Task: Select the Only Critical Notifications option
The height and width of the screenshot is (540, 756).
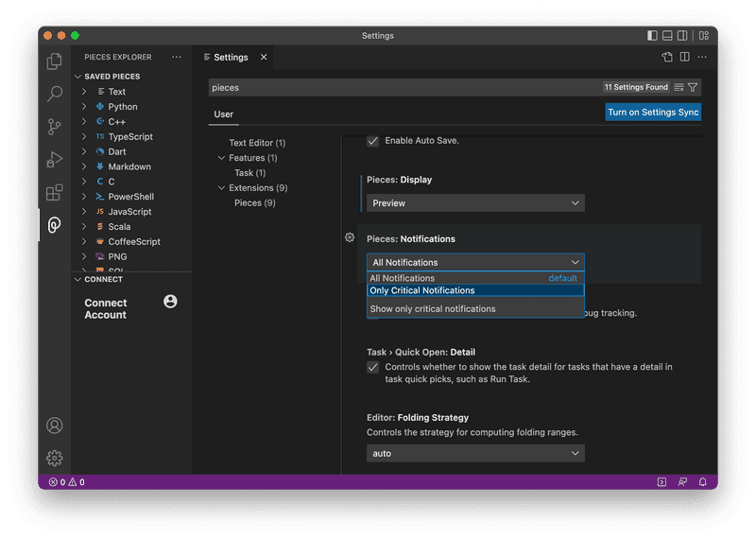Action: (475, 290)
